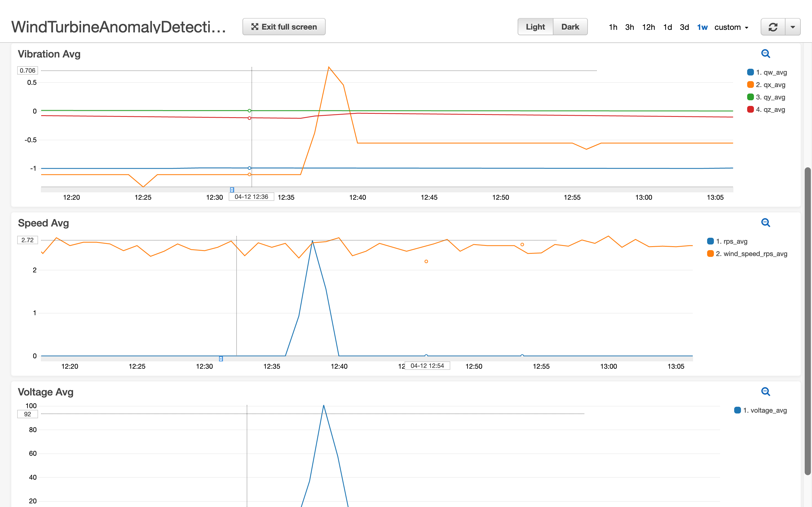Toggle voltage_avg series in legend

pos(760,410)
